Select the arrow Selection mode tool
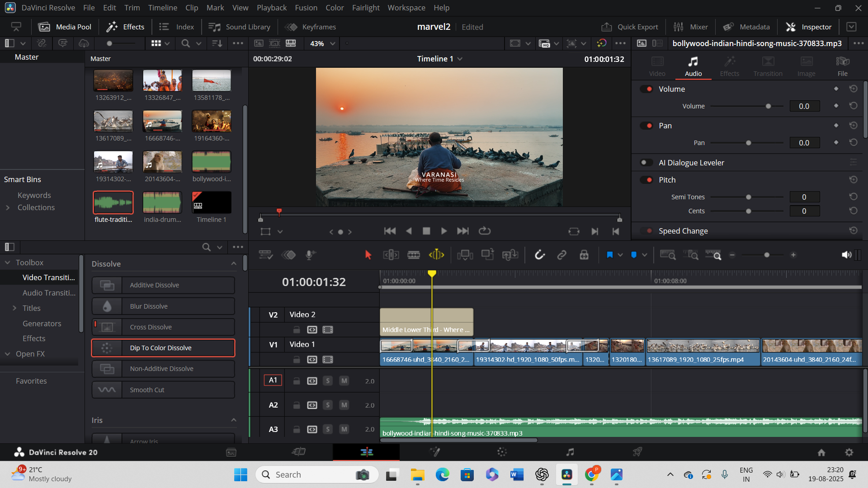This screenshot has height=488, width=868. pos(368,255)
